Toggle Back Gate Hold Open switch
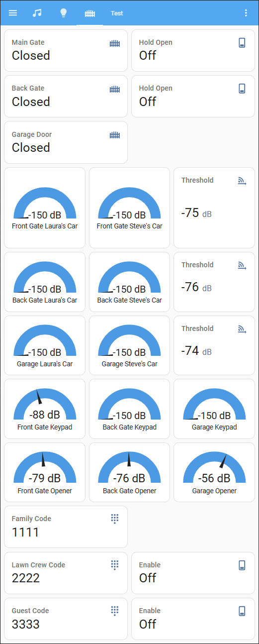259x644 pixels. (x=193, y=96)
